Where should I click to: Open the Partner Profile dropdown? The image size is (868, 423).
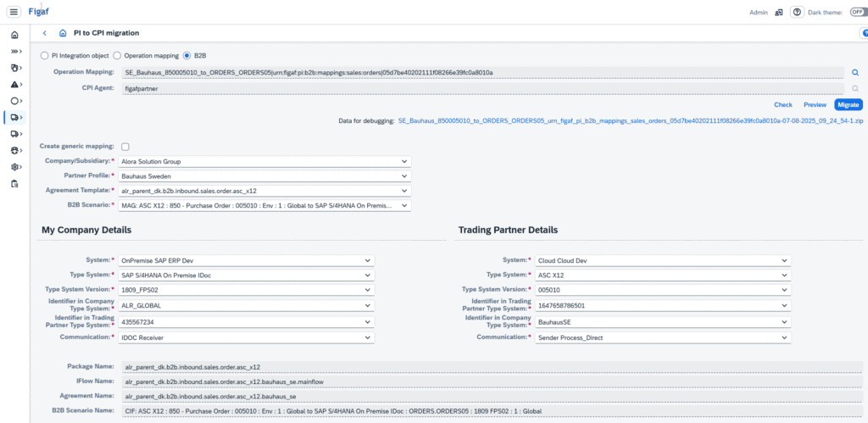pyautogui.click(x=265, y=176)
